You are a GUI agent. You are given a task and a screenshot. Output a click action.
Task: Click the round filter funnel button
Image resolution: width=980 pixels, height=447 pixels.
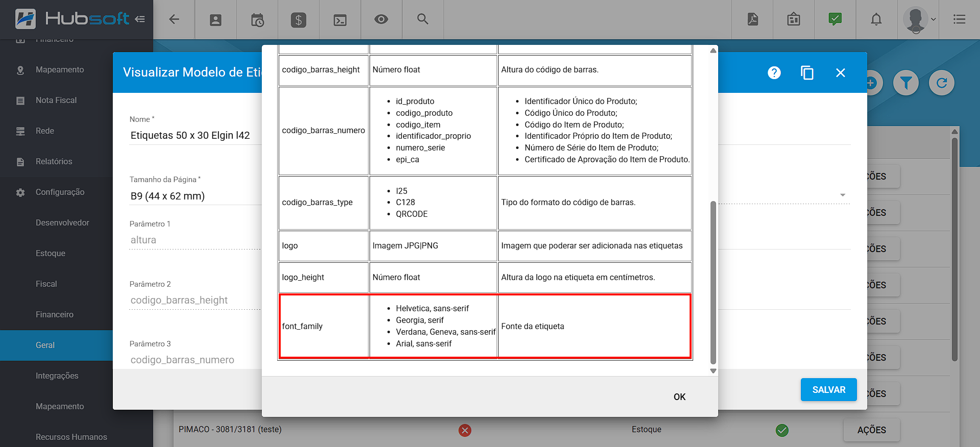(906, 83)
